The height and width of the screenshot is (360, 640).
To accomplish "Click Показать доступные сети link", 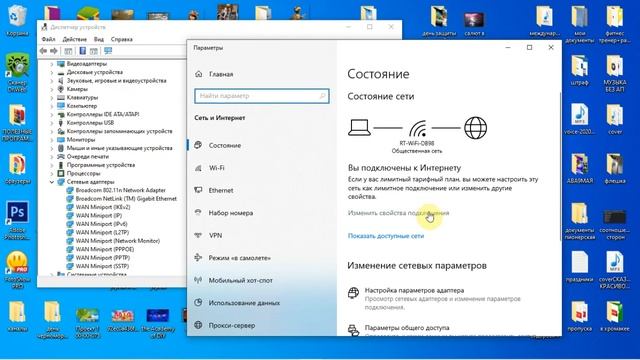I will click(386, 236).
